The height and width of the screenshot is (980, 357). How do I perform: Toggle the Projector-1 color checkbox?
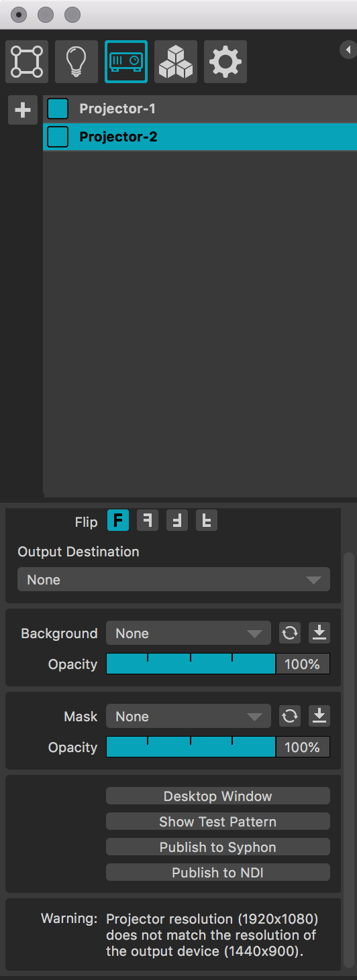pos(58,109)
